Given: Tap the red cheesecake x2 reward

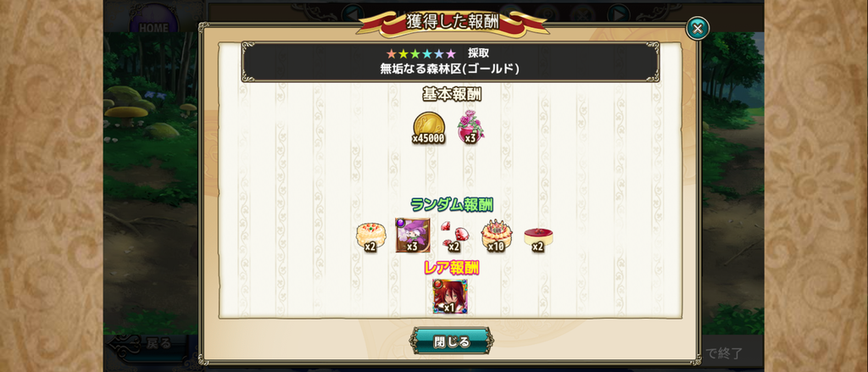Looking at the screenshot, I should pyautogui.click(x=537, y=238).
